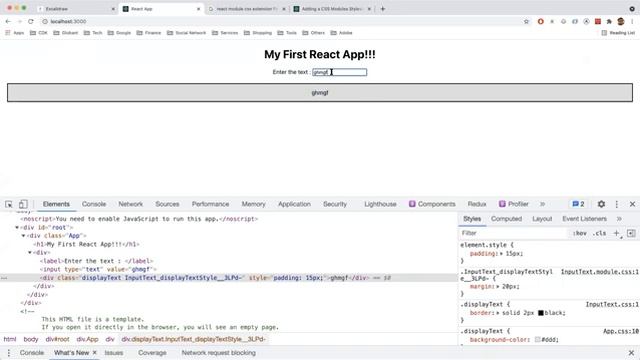Collapse the div#root tree node

point(17,227)
